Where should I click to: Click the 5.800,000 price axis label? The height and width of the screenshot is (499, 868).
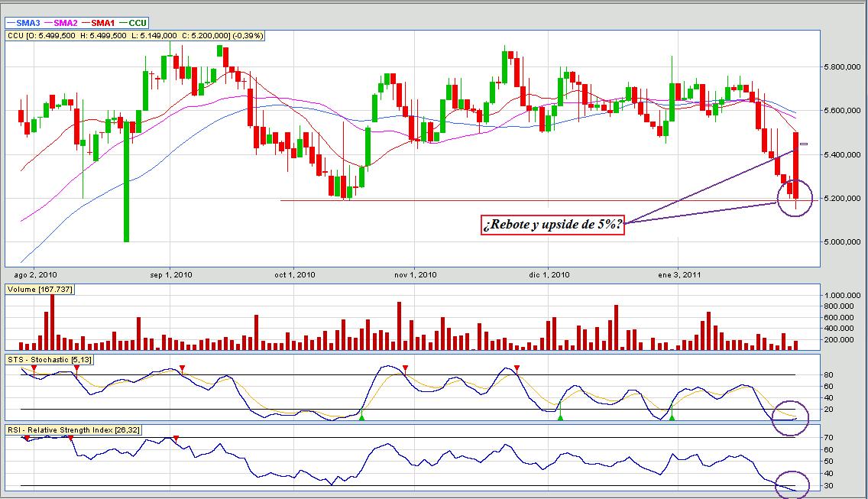pos(842,67)
